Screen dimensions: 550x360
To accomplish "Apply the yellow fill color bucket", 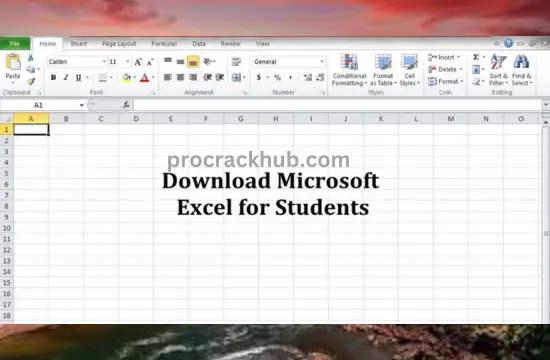I will pos(127,78).
